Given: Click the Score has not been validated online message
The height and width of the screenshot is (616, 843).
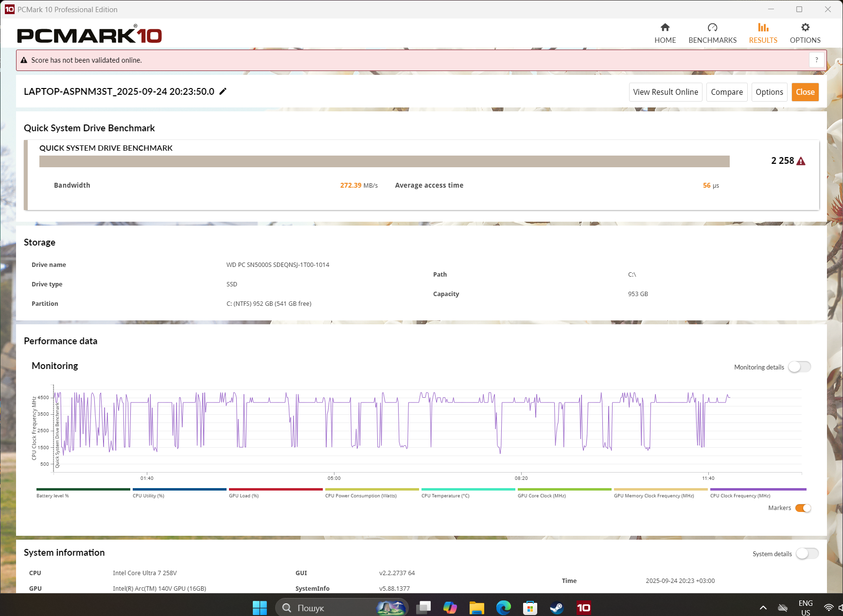Looking at the screenshot, I should click(87, 60).
